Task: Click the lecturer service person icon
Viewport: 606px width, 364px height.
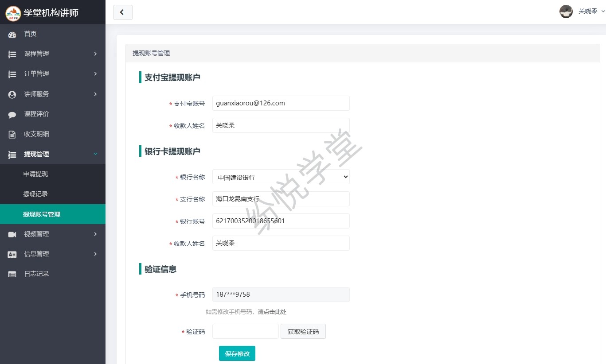Action: pyautogui.click(x=12, y=94)
